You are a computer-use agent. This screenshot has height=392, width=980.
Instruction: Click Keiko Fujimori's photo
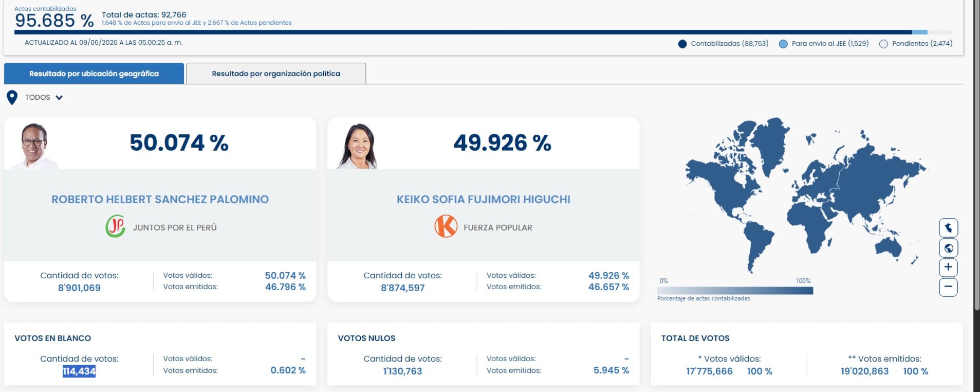358,146
